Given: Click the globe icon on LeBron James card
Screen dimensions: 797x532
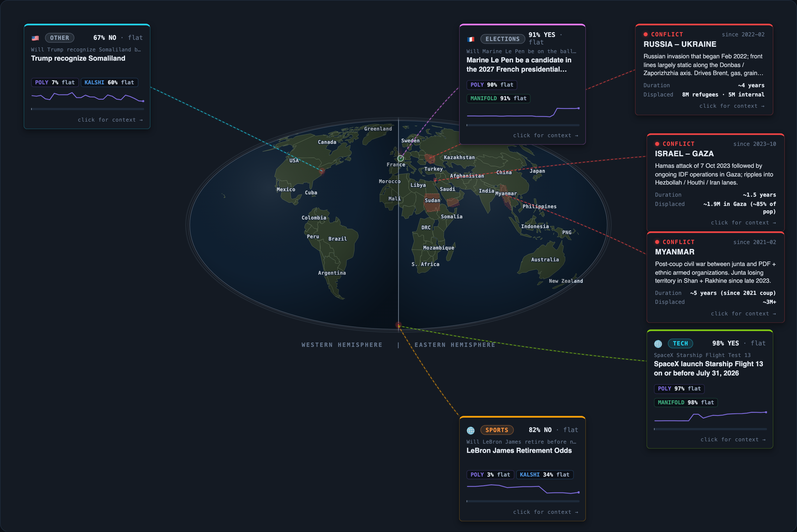Looking at the screenshot, I should [x=470, y=430].
